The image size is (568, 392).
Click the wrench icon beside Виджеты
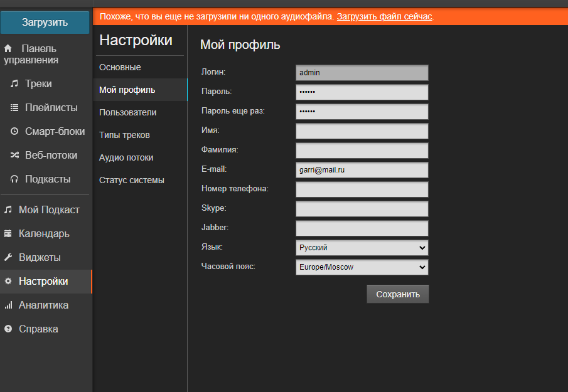[x=8, y=257]
